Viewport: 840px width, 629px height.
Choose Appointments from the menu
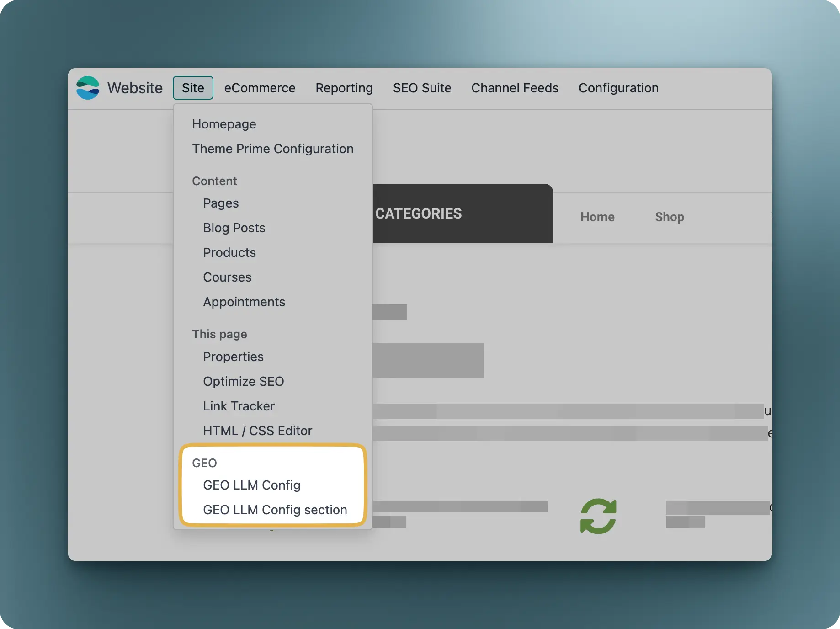point(244,302)
